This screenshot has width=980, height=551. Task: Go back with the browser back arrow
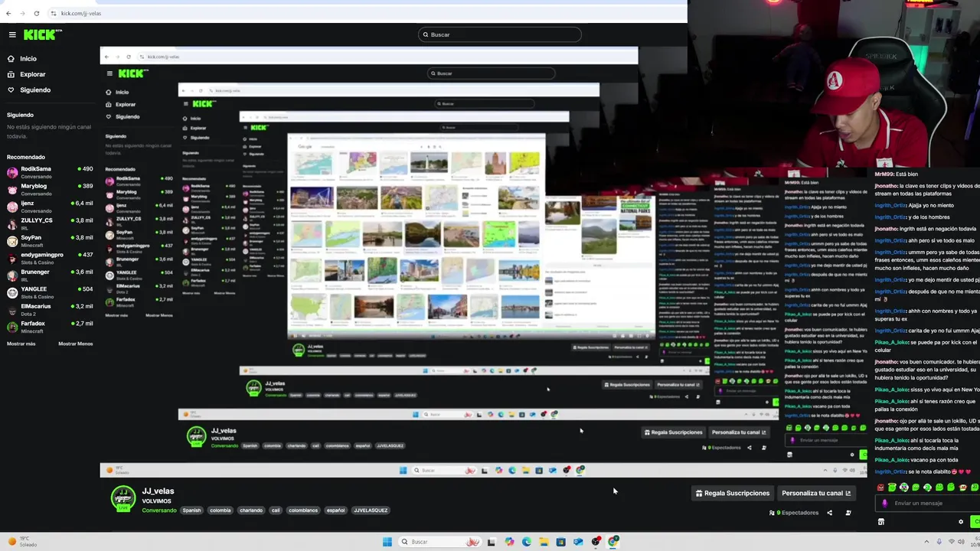(x=8, y=13)
